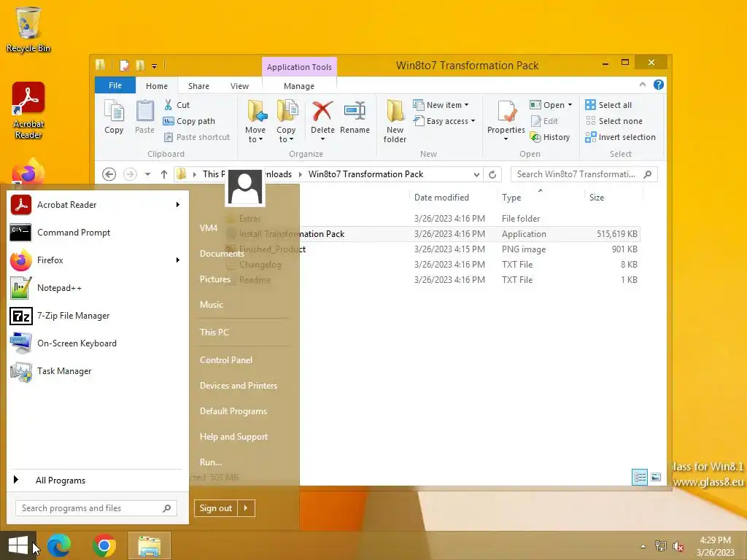The image size is (747, 560).
Task: Show hidden tray icons arrow
Action: (643, 546)
